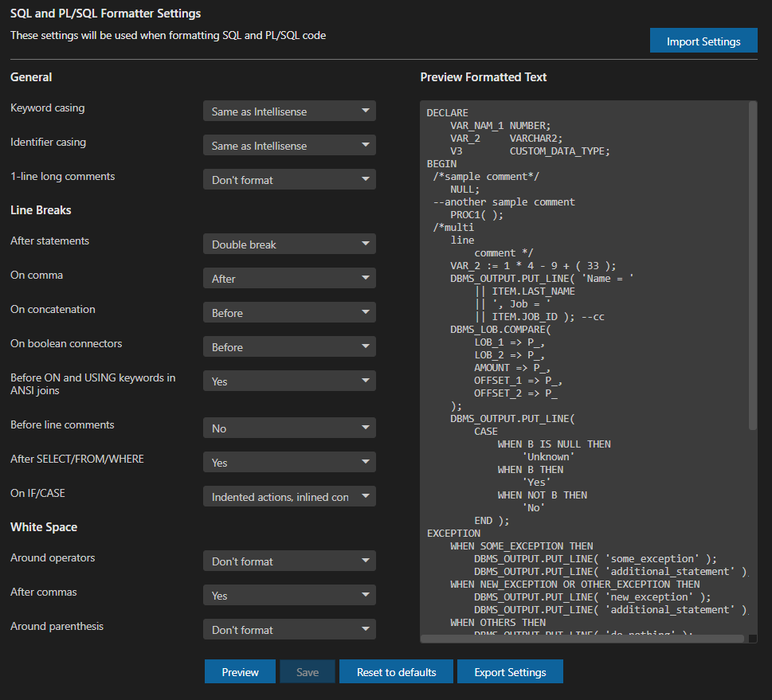Open the After statements dropdown

click(x=289, y=244)
